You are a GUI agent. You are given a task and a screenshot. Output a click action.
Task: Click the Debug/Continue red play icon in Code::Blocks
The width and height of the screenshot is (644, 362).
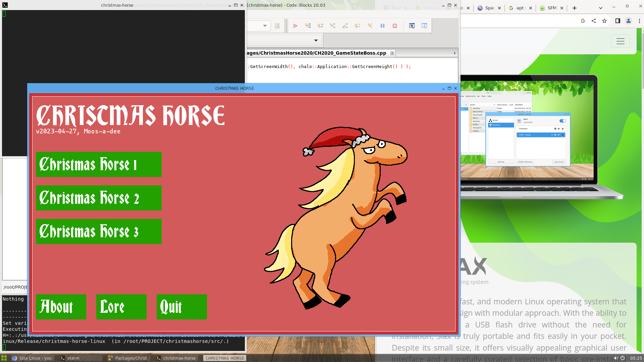[x=295, y=26]
